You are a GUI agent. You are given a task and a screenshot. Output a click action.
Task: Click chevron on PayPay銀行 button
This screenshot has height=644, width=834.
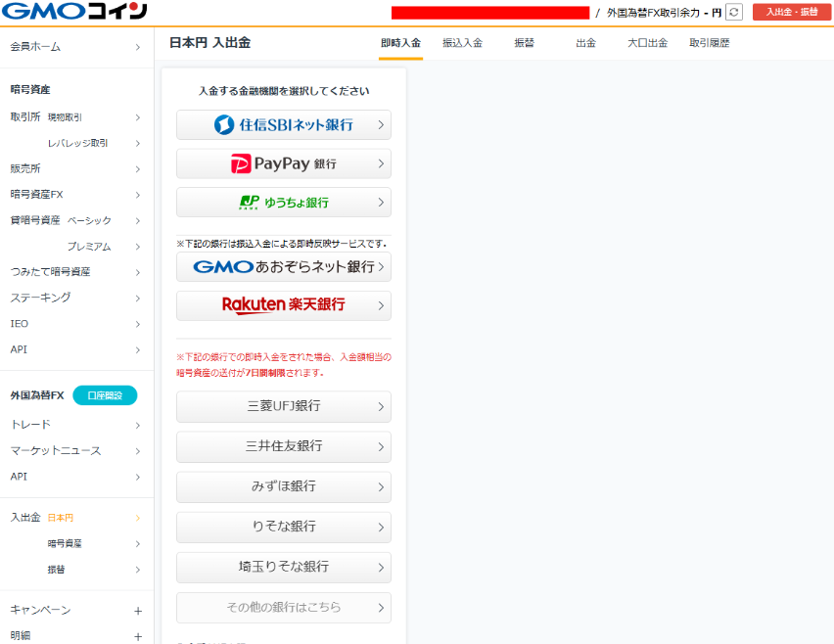(x=381, y=163)
